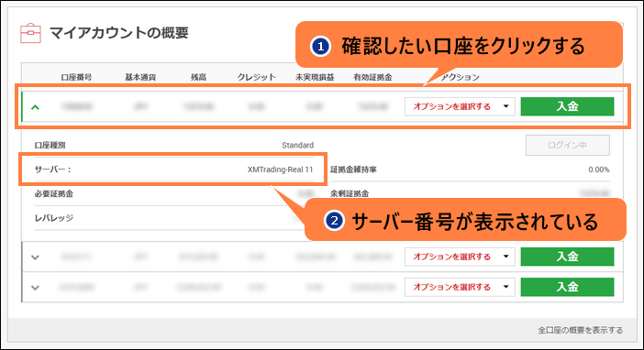Image resolution: width=644 pixels, height=350 pixels.
Task: Click the マイアカウントの概要 heading
Action: click(119, 33)
